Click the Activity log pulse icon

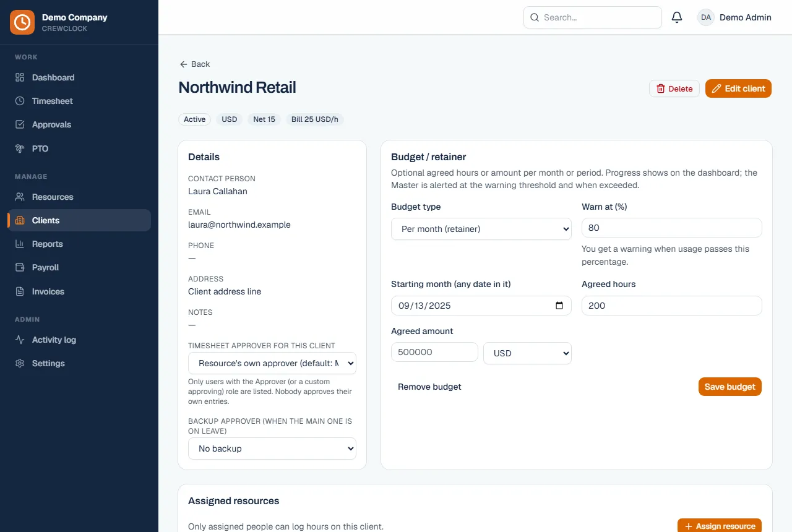[20, 340]
